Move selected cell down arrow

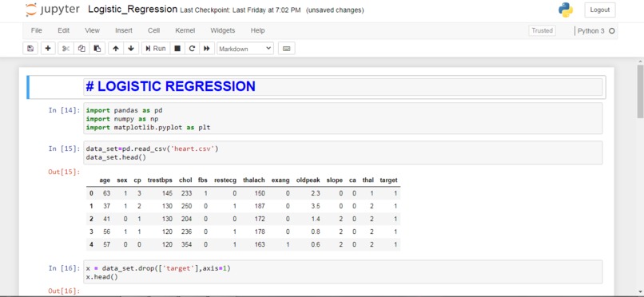[x=131, y=49]
